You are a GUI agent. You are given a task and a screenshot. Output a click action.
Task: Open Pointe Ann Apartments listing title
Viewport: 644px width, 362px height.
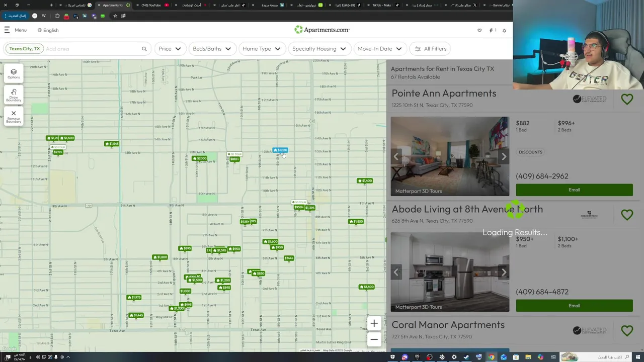(x=444, y=94)
